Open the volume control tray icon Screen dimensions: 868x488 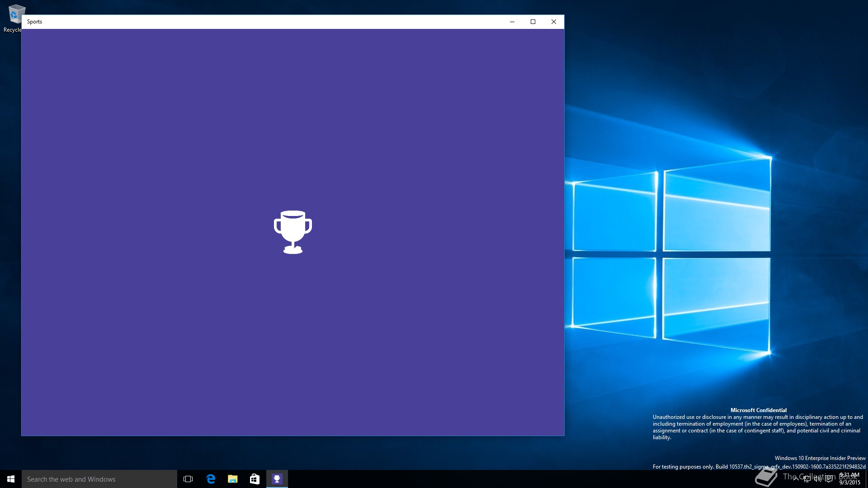click(818, 479)
